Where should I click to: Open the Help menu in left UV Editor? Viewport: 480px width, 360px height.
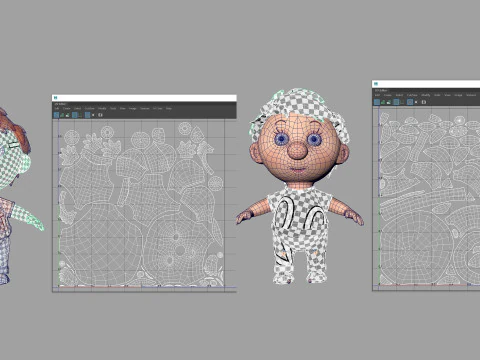[x=169, y=108]
